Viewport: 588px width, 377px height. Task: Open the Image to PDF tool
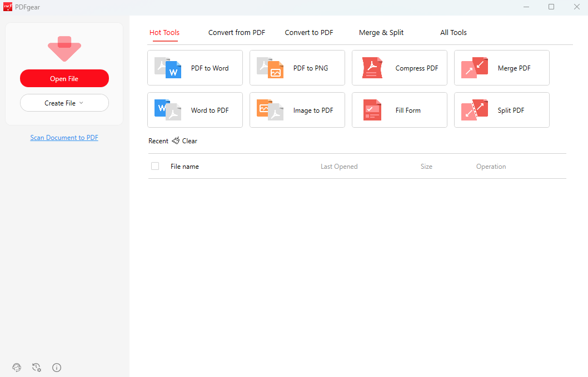click(297, 110)
